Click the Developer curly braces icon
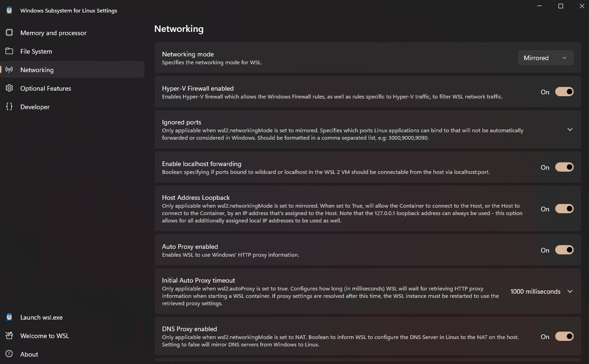The image size is (589, 364). [x=9, y=107]
